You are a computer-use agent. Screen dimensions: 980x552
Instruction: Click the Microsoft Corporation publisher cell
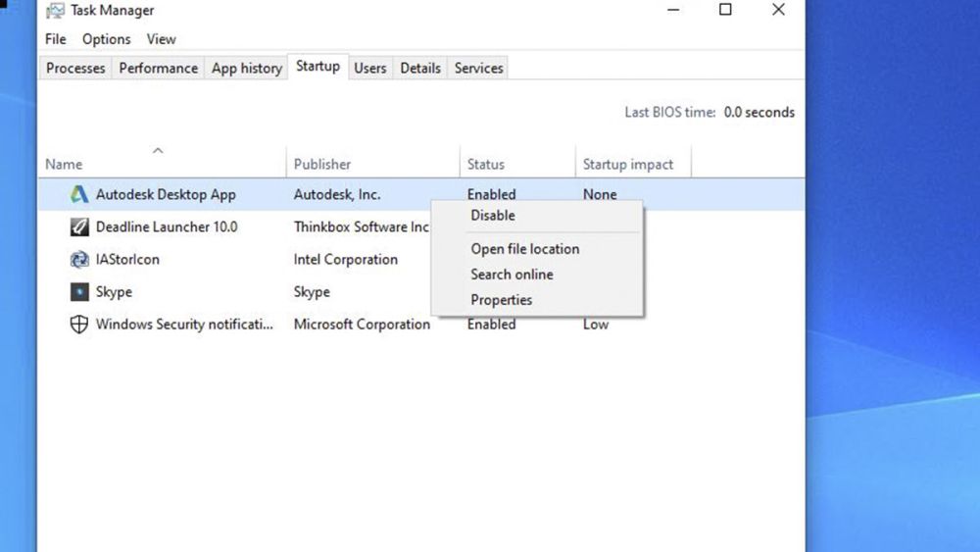pos(362,325)
